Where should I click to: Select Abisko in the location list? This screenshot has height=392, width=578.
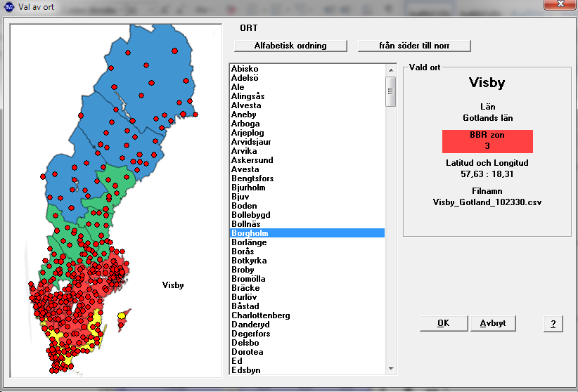(307, 69)
